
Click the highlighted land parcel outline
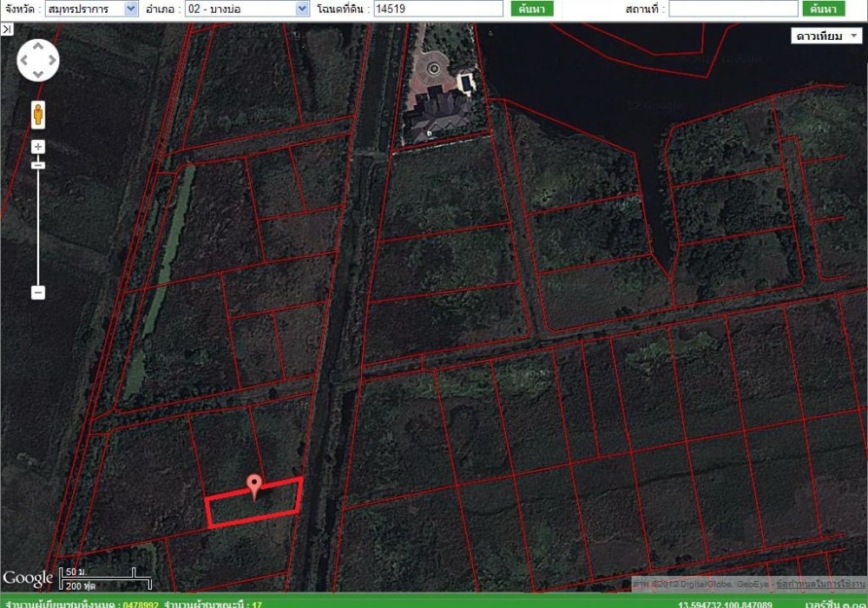coord(254,503)
